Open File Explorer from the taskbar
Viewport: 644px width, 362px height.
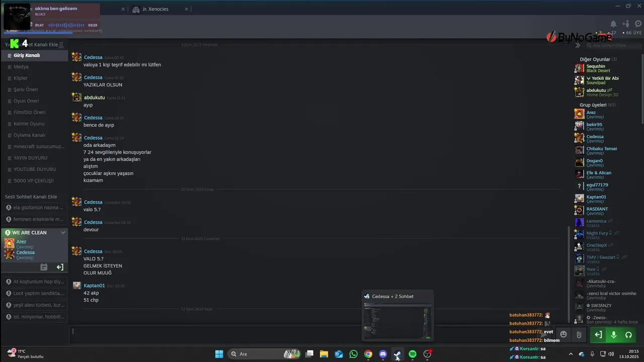pyautogui.click(x=324, y=354)
